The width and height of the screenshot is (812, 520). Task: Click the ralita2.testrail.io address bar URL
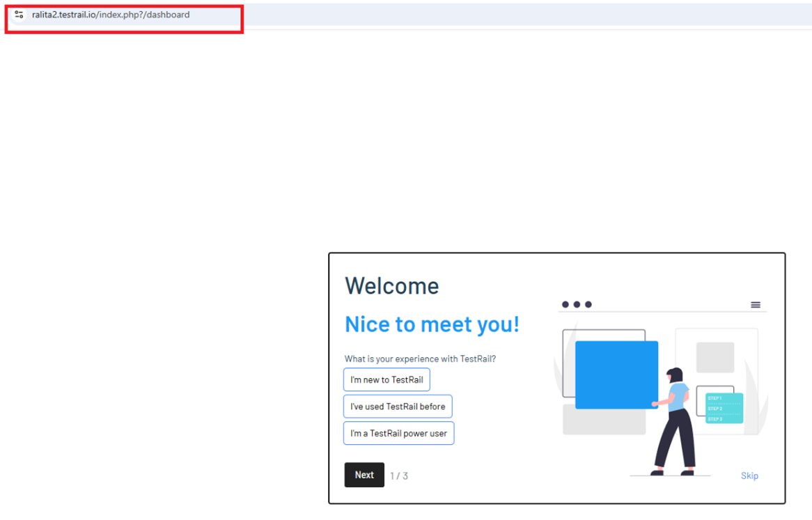coord(111,15)
